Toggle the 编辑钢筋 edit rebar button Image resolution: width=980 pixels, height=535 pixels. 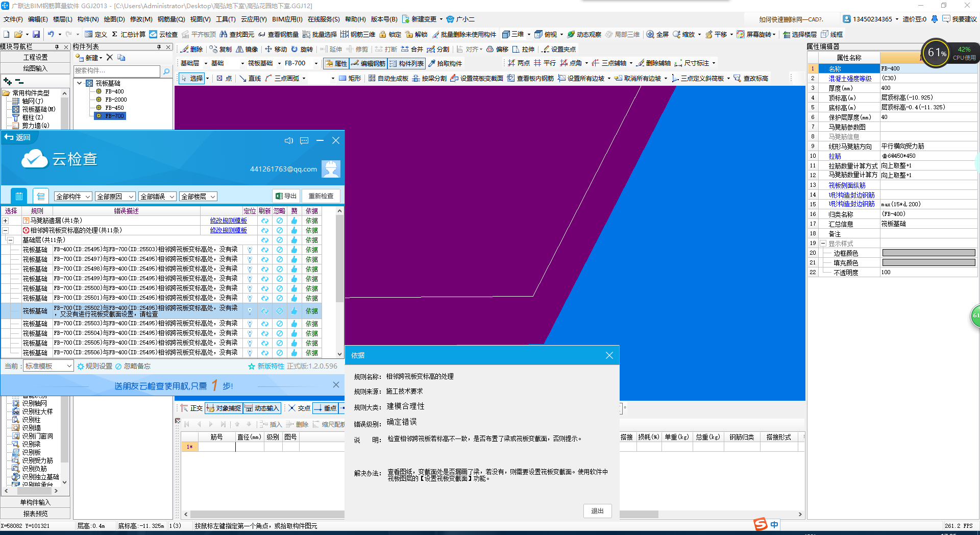368,63
